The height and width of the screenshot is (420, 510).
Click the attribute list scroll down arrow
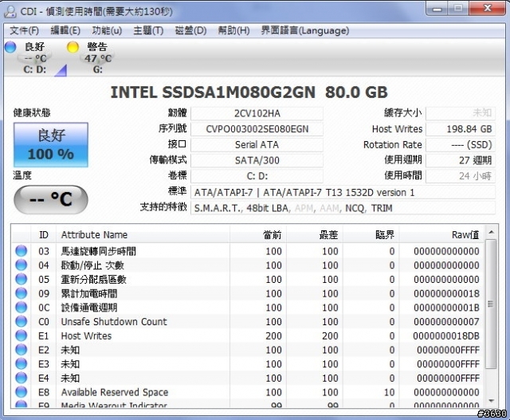491,401
